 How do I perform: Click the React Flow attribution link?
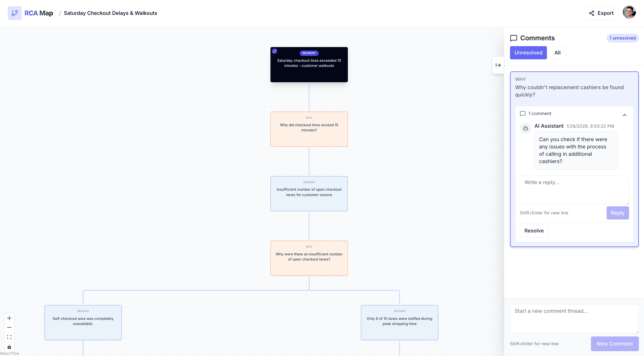(10, 354)
